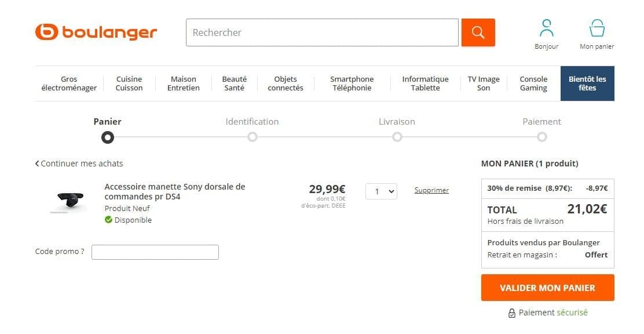Viewport: 644px width, 334px height.
Task: Click the MON PANIER (1 produit) heading
Action: click(530, 164)
